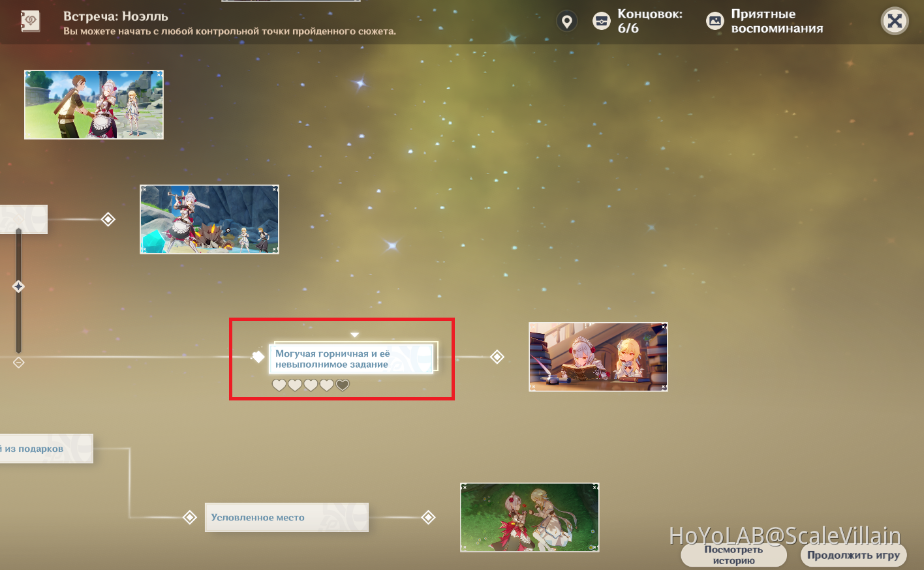
Task: Open the library reading scene thumbnail
Action: pyautogui.click(x=598, y=357)
